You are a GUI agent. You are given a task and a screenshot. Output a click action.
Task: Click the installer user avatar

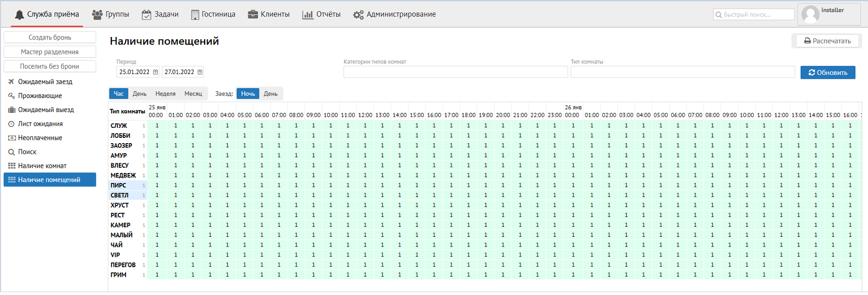coord(810,14)
